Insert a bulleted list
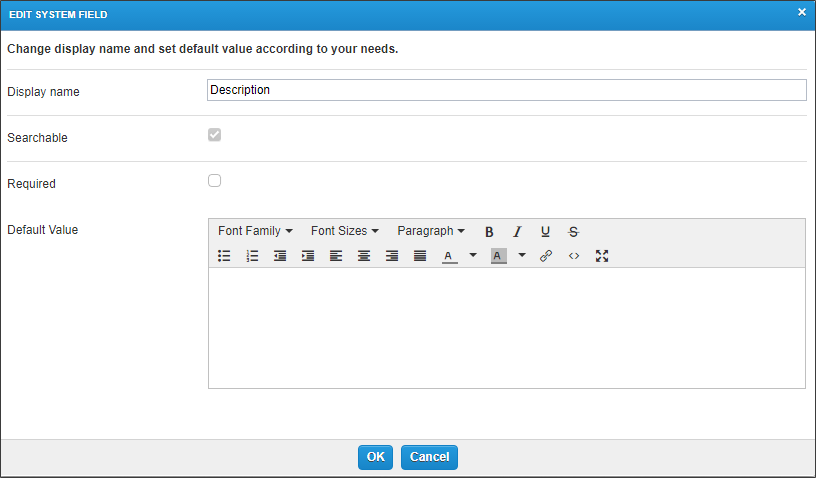This screenshot has height=478, width=816. (224, 256)
